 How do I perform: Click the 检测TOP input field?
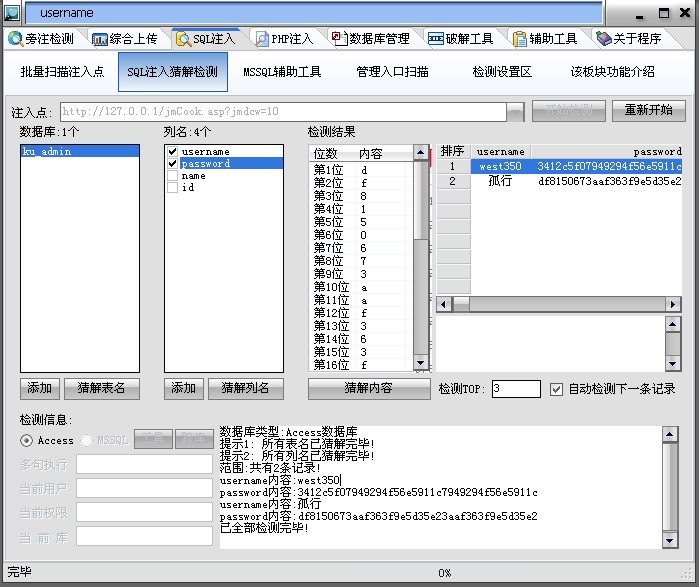click(x=516, y=389)
